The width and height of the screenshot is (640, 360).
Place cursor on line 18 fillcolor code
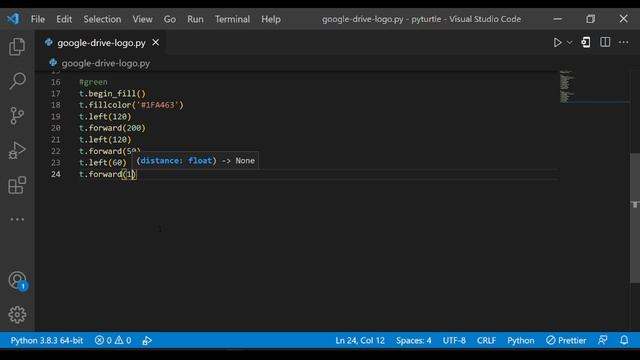(x=131, y=105)
